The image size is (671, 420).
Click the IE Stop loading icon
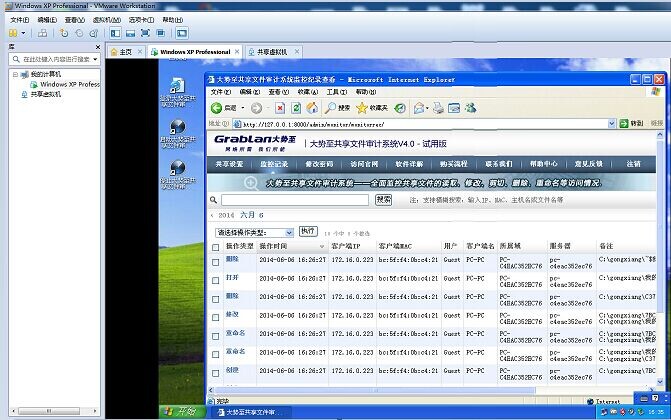point(280,108)
